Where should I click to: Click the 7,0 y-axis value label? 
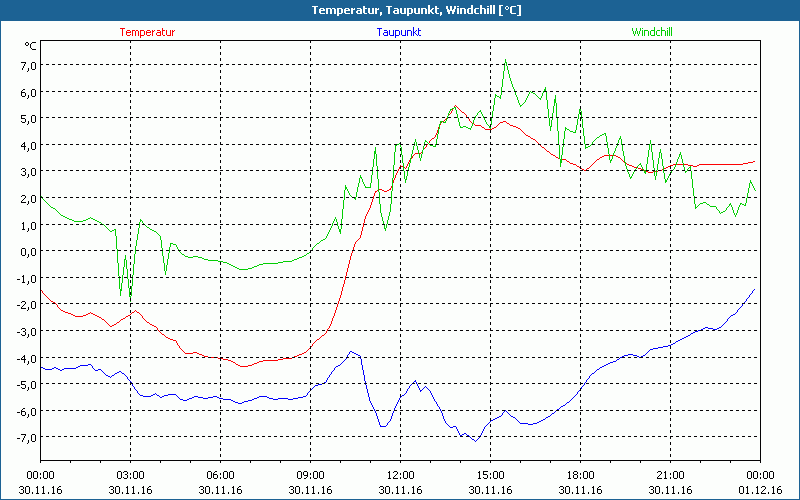27,65
